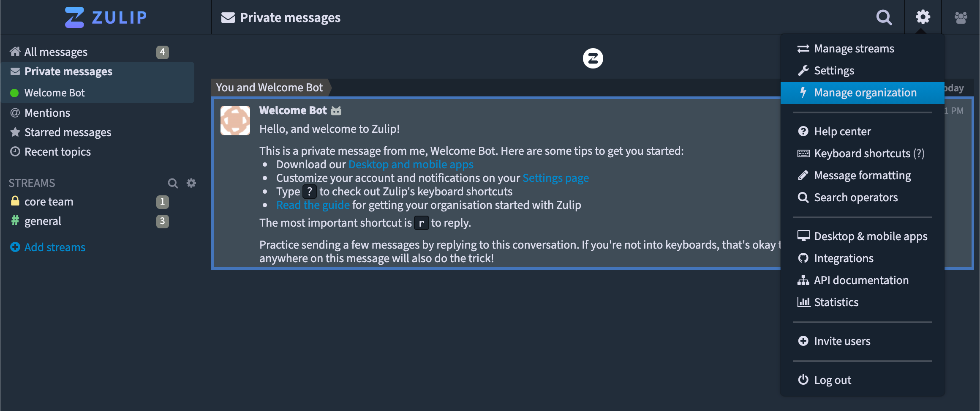This screenshot has width=980, height=411.
Task: Click the Zulip logo in the corner
Action: [x=106, y=17]
